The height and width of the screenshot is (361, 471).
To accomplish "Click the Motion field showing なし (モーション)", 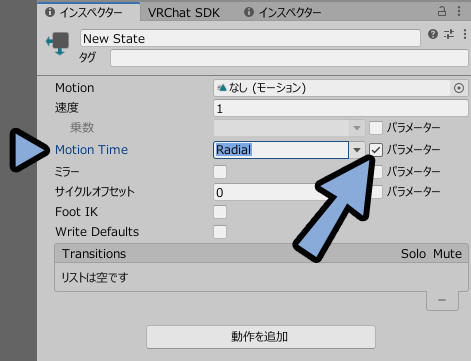I will [333, 88].
